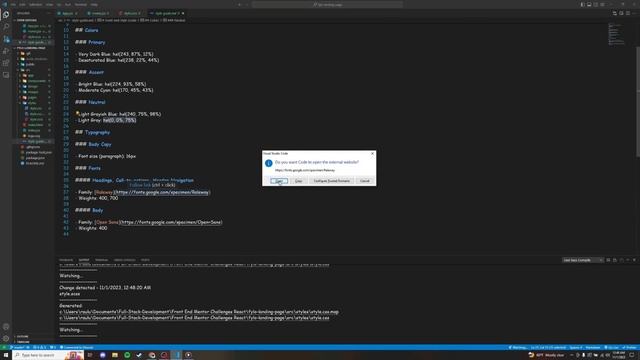
Task: Switch to the Debug Console panel tab
Action: point(124,260)
